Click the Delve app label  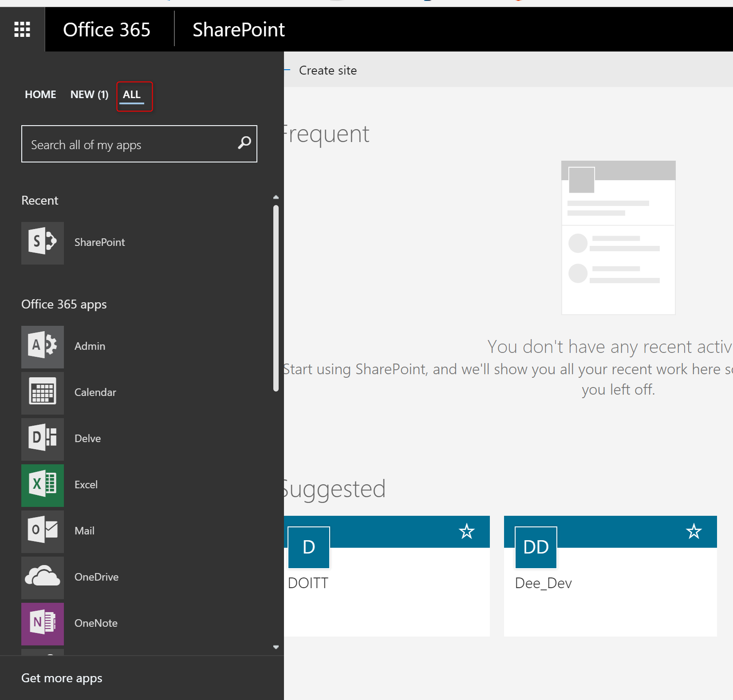[x=88, y=439]
